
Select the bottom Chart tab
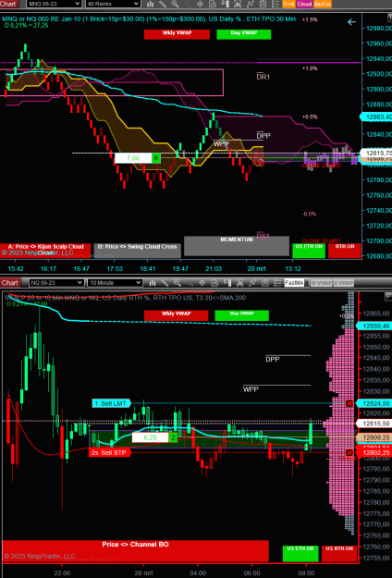pos(9,283)
